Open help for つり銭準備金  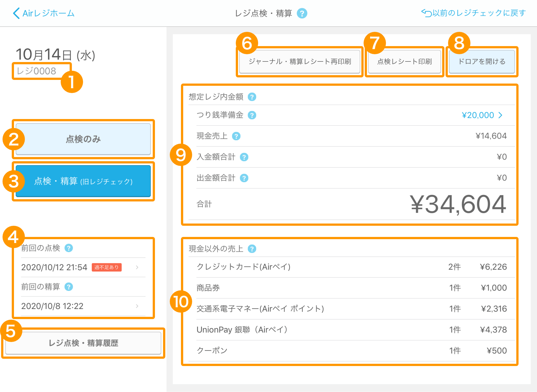click(252, 115)
